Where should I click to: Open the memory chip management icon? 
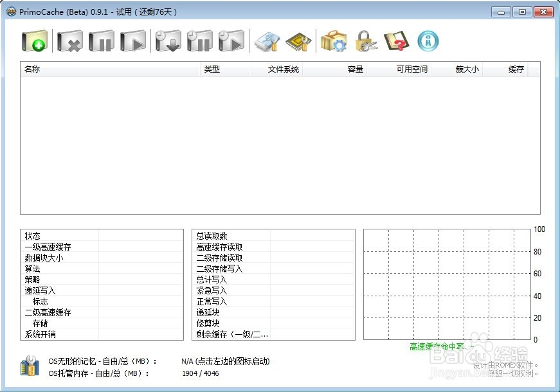pos(298,42)
